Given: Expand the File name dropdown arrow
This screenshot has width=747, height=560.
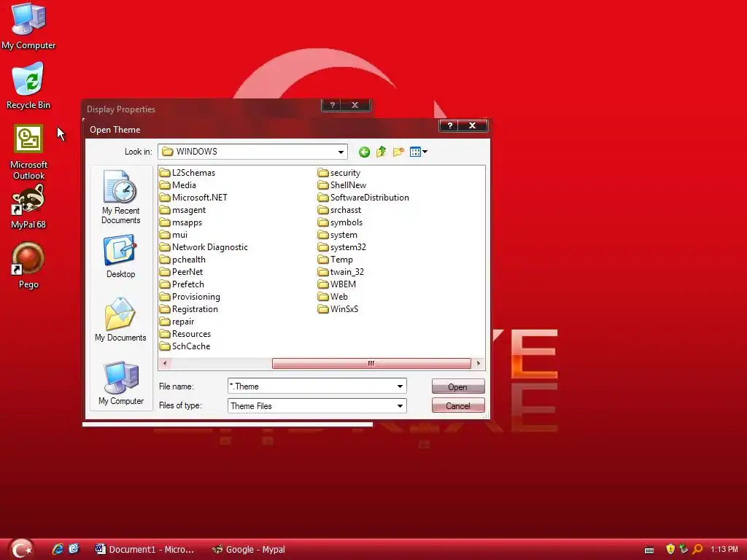Looking at the screenshot, I should [400, 386].
